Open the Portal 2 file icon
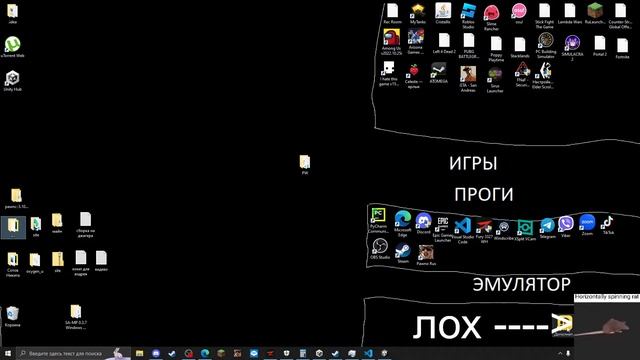This screenshot has width=640, height=360. pos(600,46)
